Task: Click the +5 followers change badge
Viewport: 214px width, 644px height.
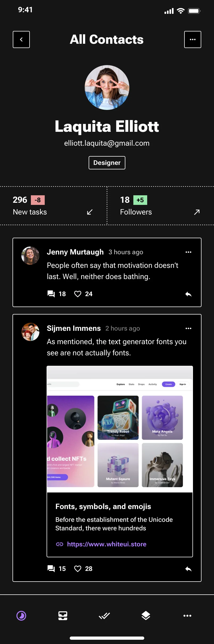Action: [x=140, y=200]
